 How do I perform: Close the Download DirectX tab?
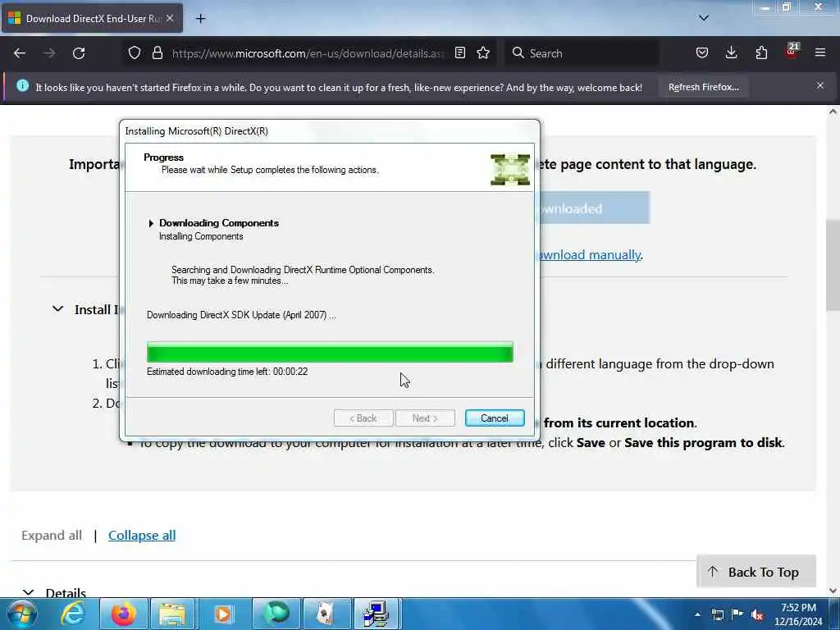(x=170, y=18)
